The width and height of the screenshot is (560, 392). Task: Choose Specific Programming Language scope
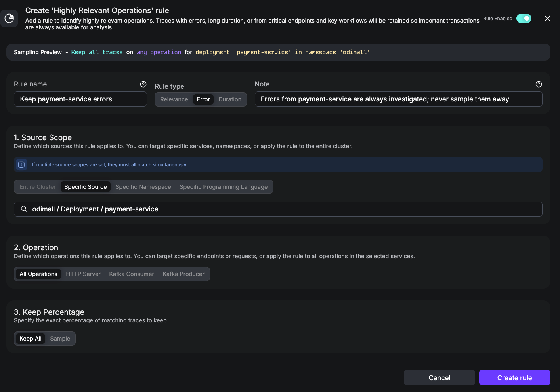[x=224, y=187]
